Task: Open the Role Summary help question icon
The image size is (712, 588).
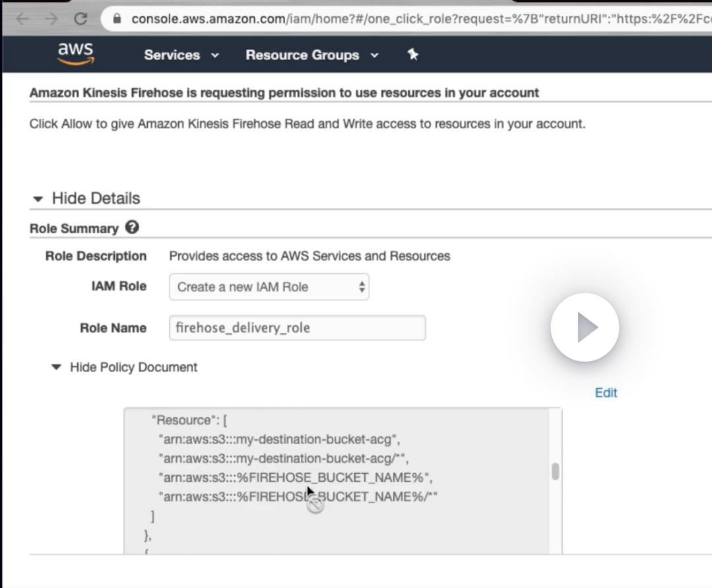Action: click(x=132, y=227)
